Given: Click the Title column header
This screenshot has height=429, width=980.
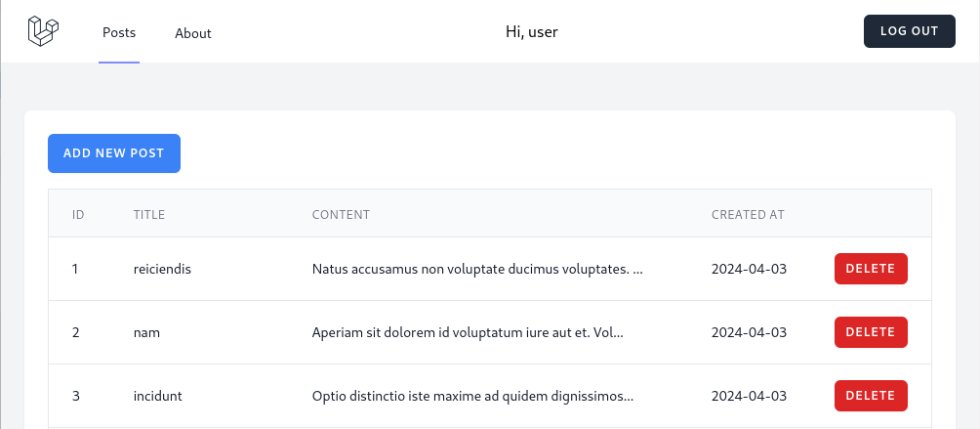Looking at the screenshot, I should [148, 215].
